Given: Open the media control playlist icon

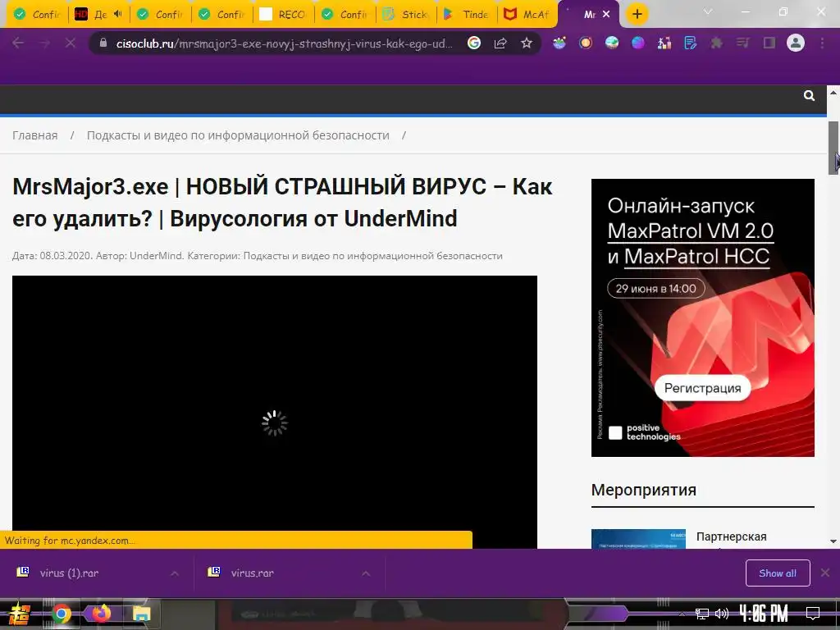Looking at the screenshot, I should (x=742, y=43).
